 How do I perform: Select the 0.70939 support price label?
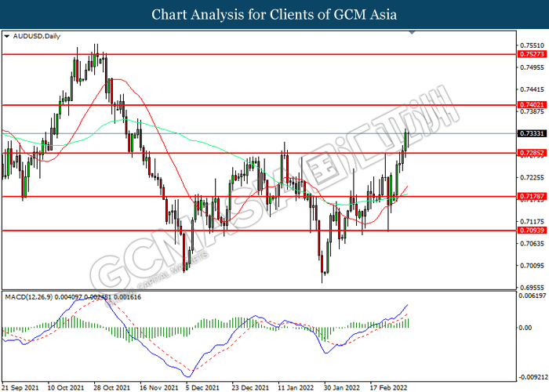[532, 230]
